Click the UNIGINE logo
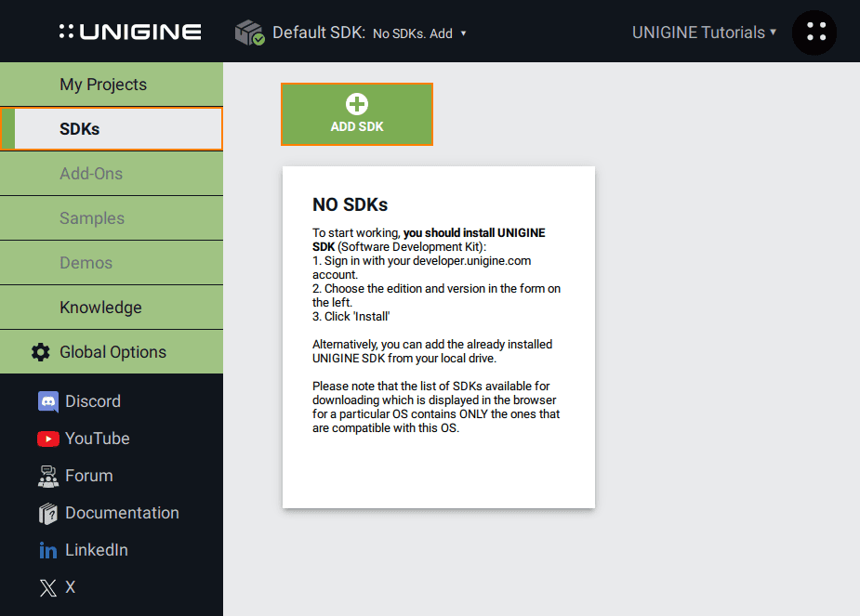 coord(130,31)
